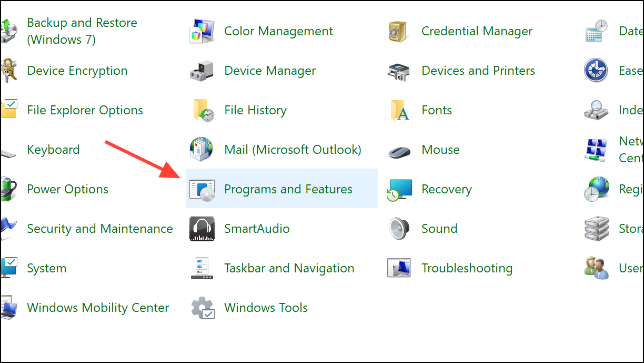Viewport: 644px width, 363px height.
Task: Click the Devices and Printers link
Action: coord(478,71)
